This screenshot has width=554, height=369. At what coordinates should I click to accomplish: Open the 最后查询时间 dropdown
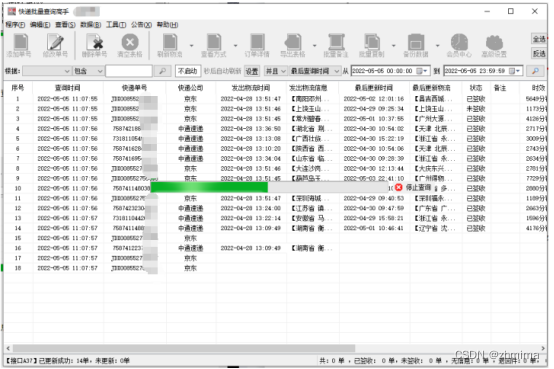[315, 71]
